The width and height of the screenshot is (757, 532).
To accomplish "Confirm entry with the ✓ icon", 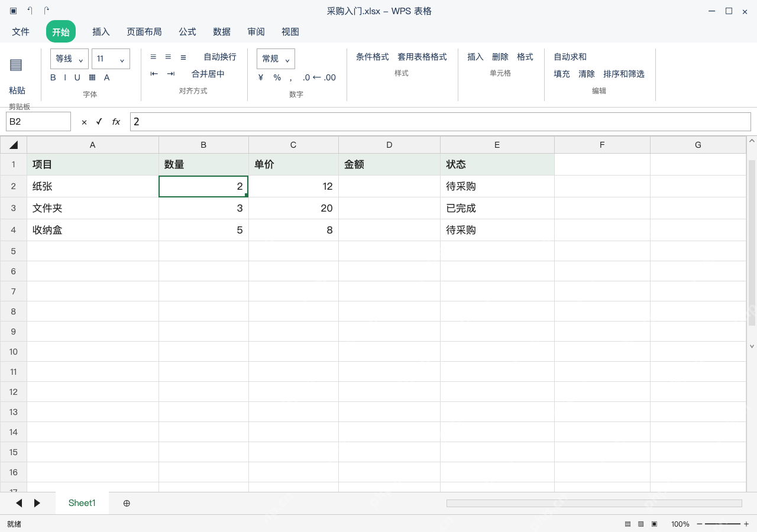I will pos(99,122).
